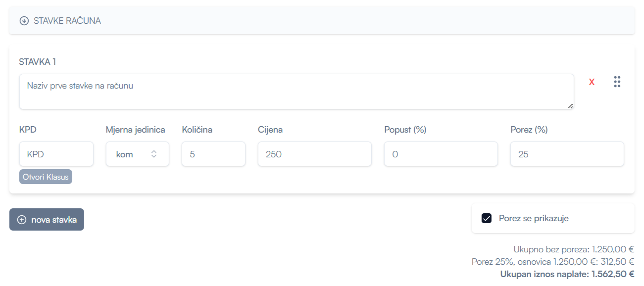Screen dimensions: 644x286
Task: Click the Ukupan iznos naplate total line
Action: pos(567,274)
